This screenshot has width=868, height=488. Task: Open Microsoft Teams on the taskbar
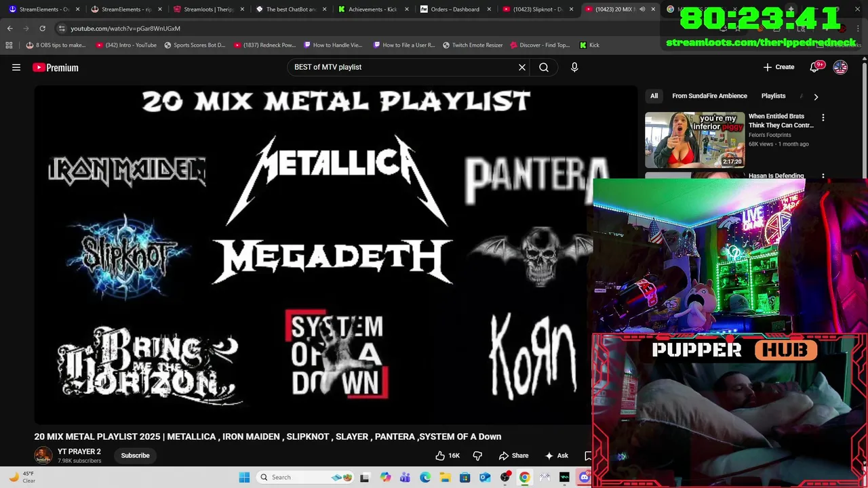click(405, 477)
